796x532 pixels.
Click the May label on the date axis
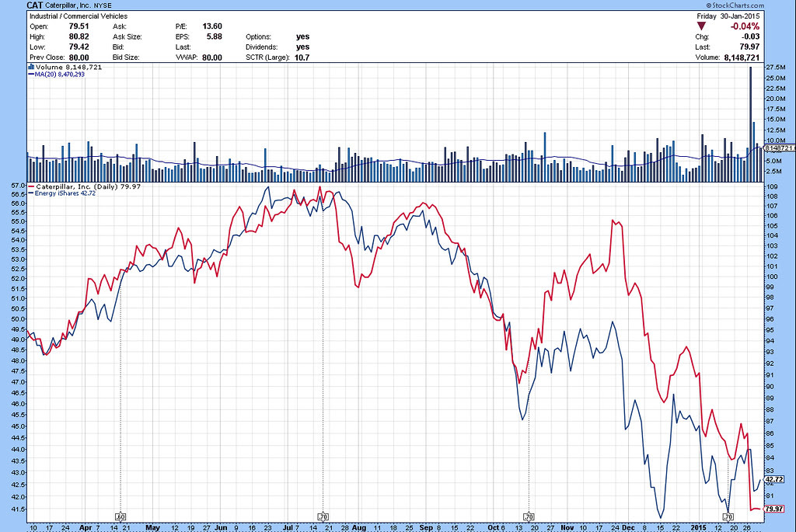(x=152, y=527)
